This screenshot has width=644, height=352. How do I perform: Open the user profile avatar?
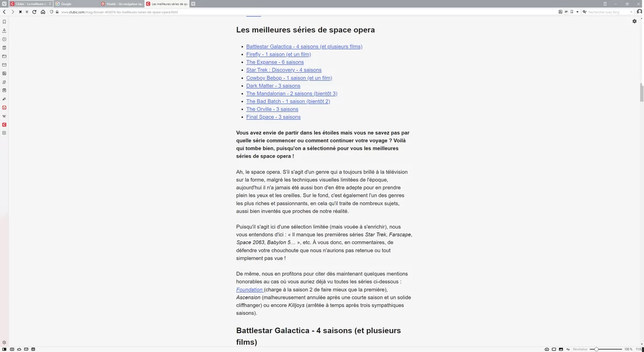pos(639,12)
